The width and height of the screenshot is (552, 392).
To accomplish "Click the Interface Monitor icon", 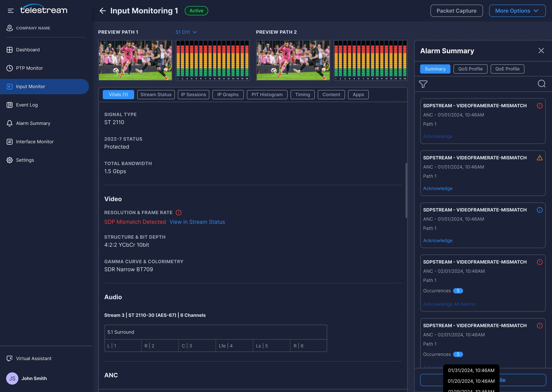I will (9, 142).
